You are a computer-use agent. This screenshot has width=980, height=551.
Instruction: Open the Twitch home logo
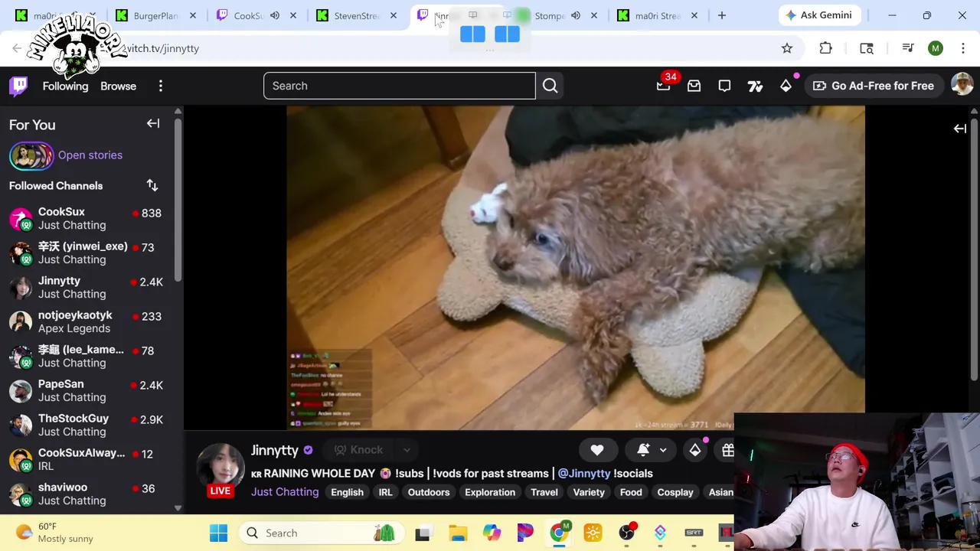click(18, 86)
